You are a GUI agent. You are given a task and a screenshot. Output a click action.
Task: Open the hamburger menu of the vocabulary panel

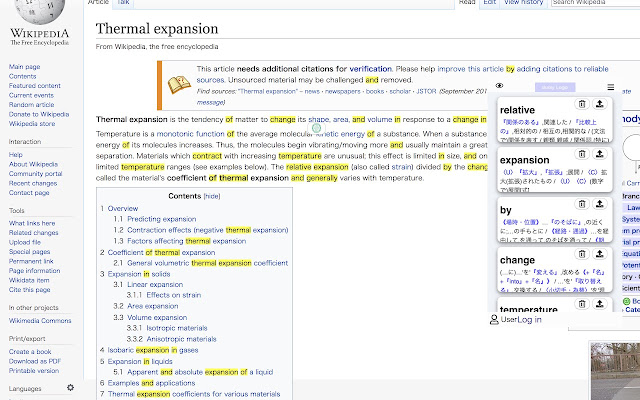tap(611, 87)
